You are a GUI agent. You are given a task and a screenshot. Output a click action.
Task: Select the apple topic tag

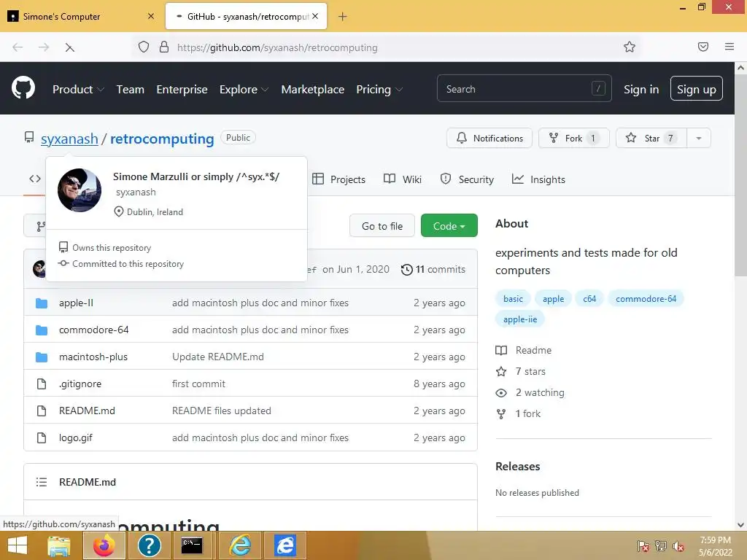click(x=553, y=298)
